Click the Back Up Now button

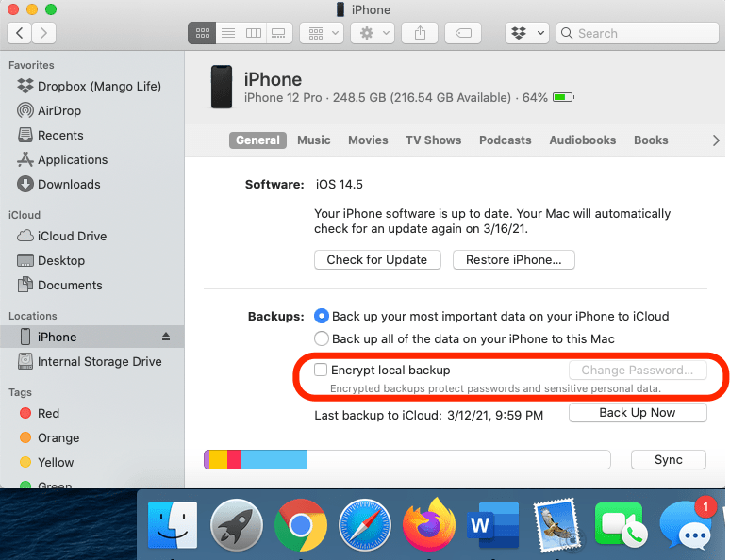(638, 413)
